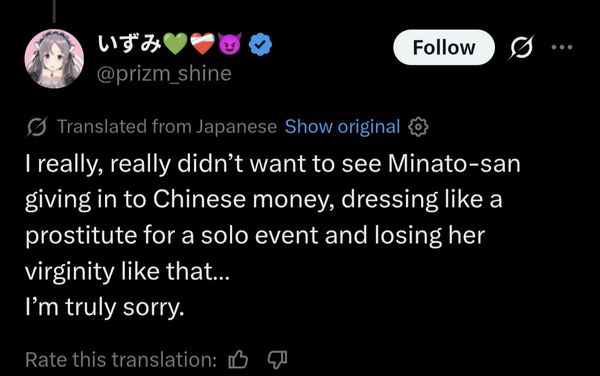Click the translated post body text
The width and height of the screenshot is (600, 376).
[x=273, y=236]
